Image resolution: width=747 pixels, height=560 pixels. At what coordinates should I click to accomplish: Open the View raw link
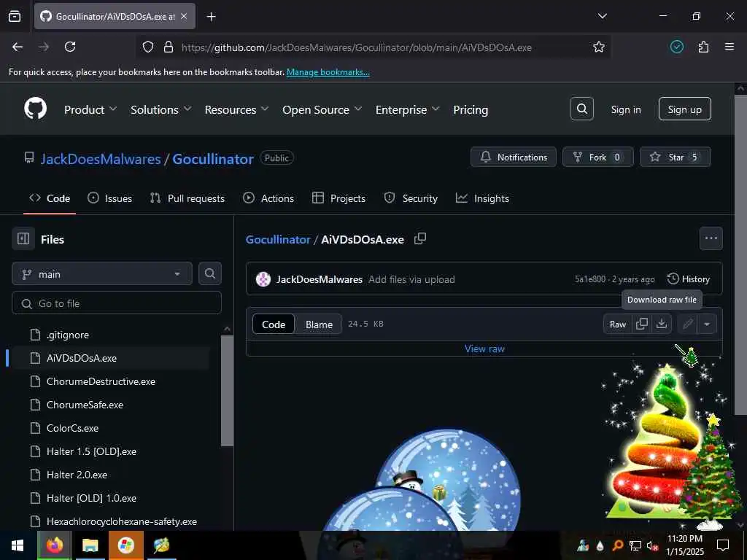484,349
